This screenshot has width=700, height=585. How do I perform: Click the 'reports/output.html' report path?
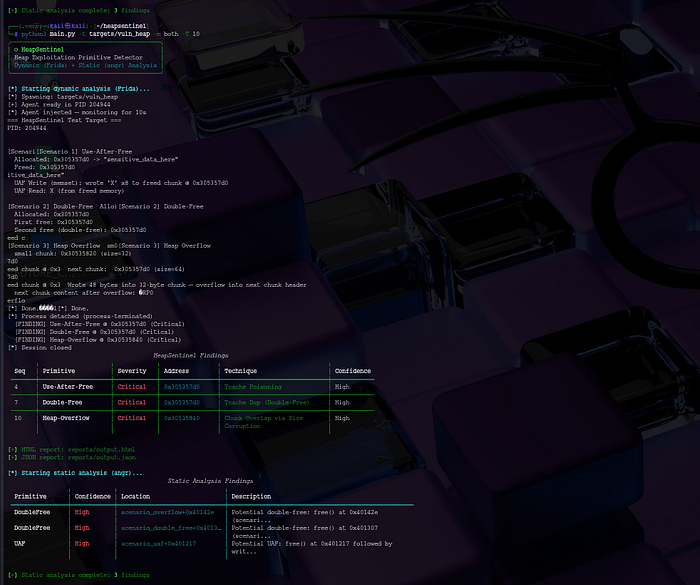tap(101, 450)
